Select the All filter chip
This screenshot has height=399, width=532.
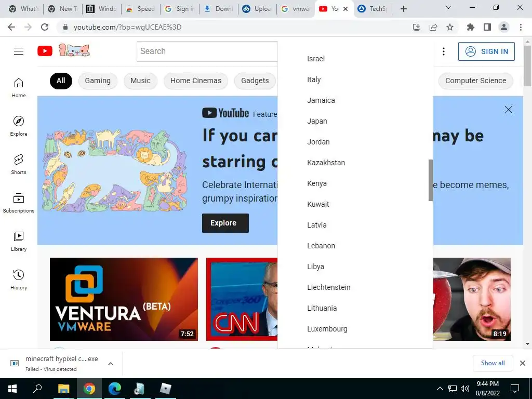pos(61,81)
